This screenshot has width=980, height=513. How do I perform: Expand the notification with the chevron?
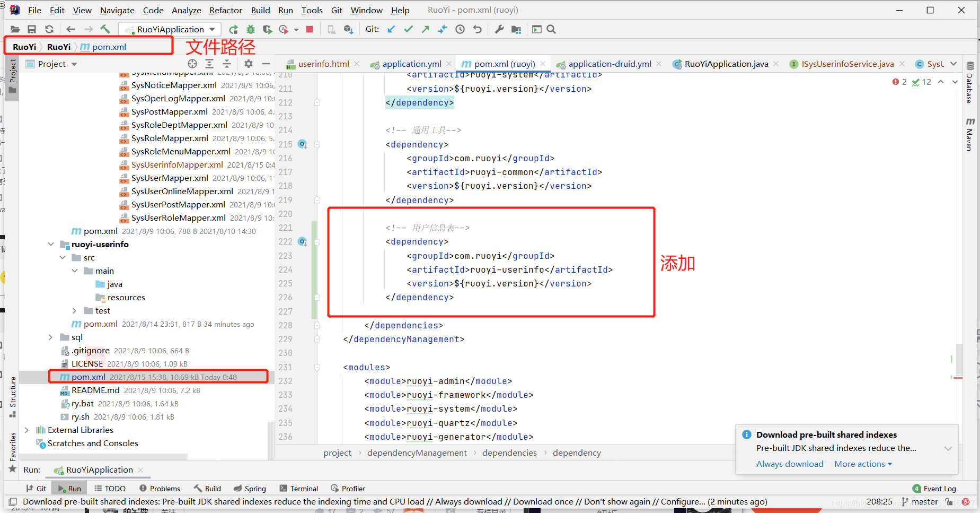[948, 449]
